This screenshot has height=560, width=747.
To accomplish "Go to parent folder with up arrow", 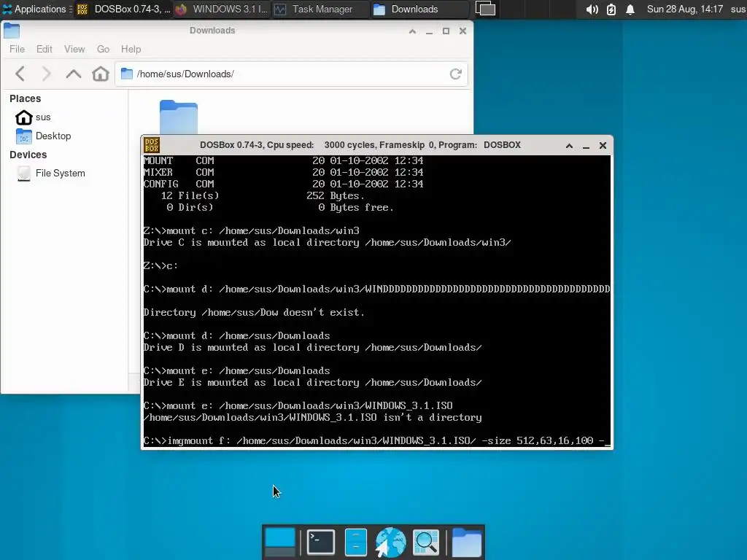I will (74, 74).
